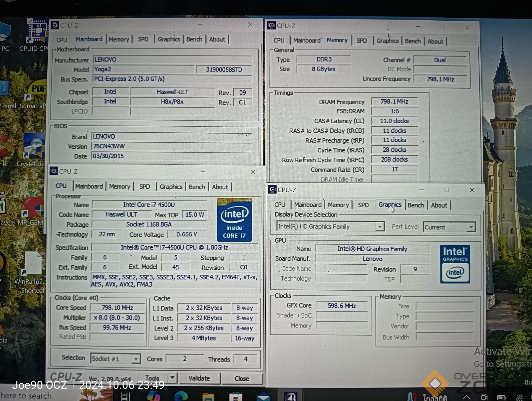Click the memory Type value DDR3
The width and height of the screenshot is (532, 401).
tap(324, 59)
